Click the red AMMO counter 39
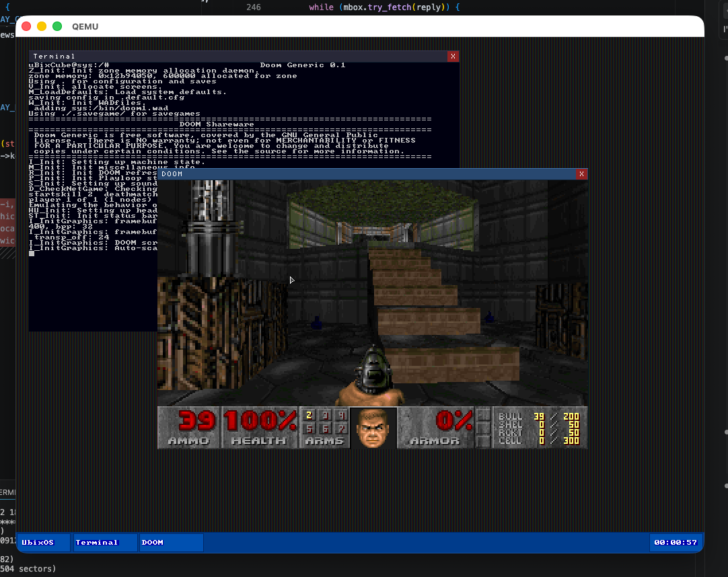The image size is (728, 577). [197, 420]
